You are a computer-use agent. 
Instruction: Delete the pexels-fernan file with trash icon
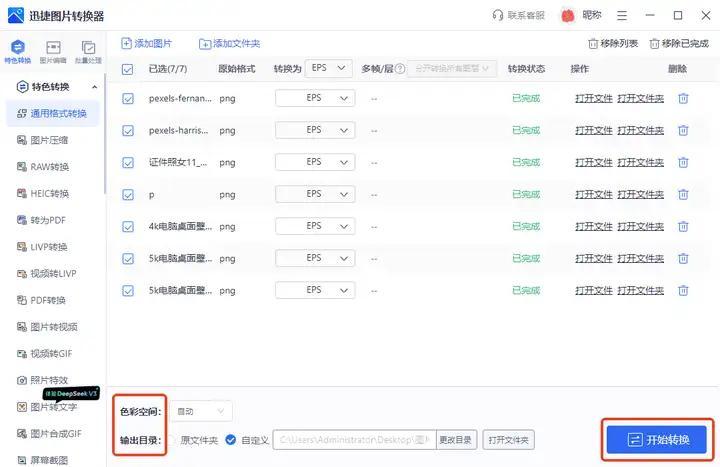(x=684, y=98)
